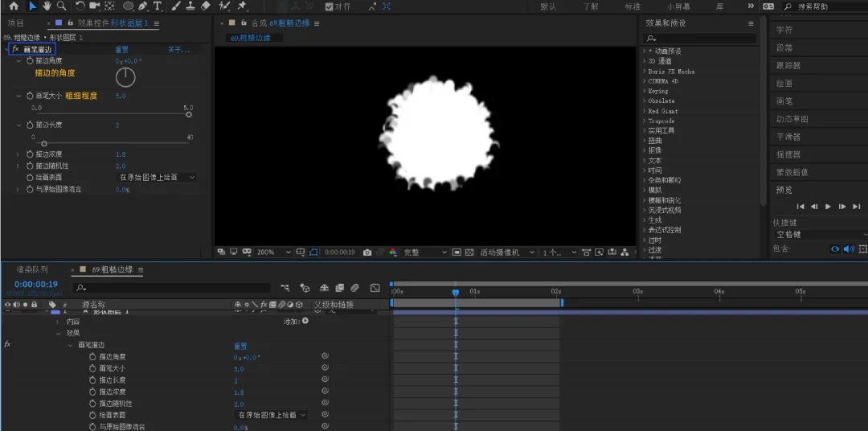The height and width of the screenshot is (431, 868).
Task: Switch to the 项目 panel tab
Action: [x=15, y=23]
